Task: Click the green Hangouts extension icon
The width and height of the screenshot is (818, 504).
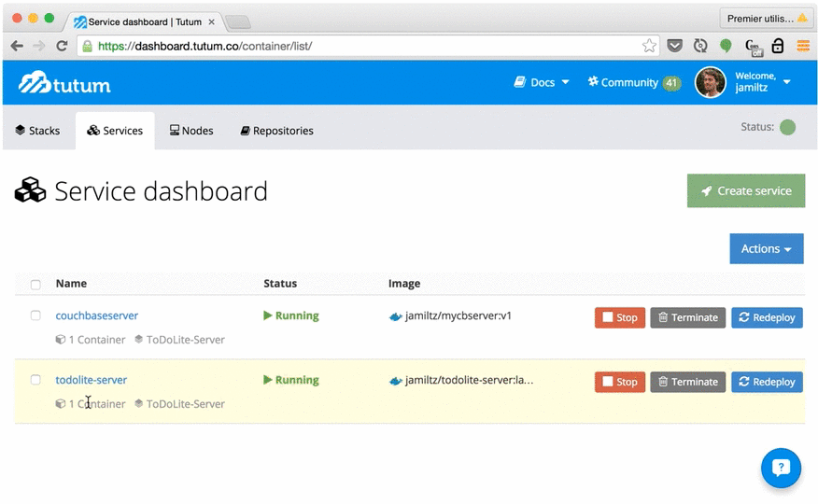Action: coord(726,46)
